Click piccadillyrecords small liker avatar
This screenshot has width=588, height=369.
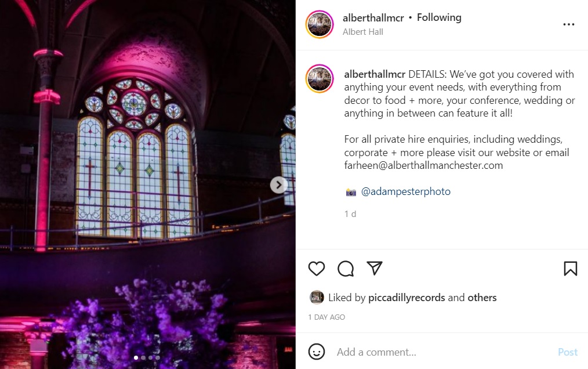[317, 297]
